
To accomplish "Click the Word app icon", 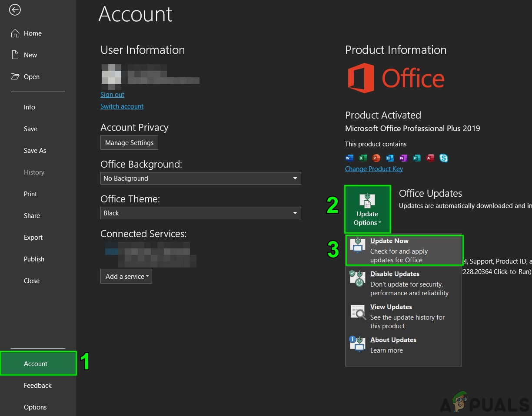I will (x=349, y=158).
